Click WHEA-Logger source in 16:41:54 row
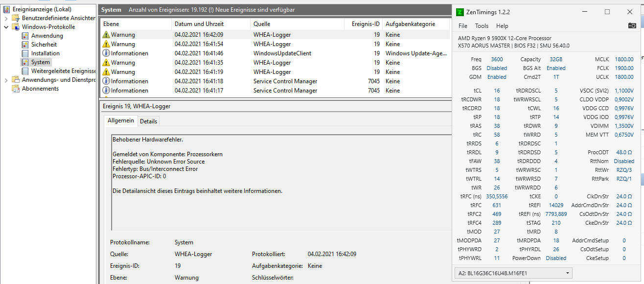Image resolution: width=644 pixels, height=284 pixels. 272,44
